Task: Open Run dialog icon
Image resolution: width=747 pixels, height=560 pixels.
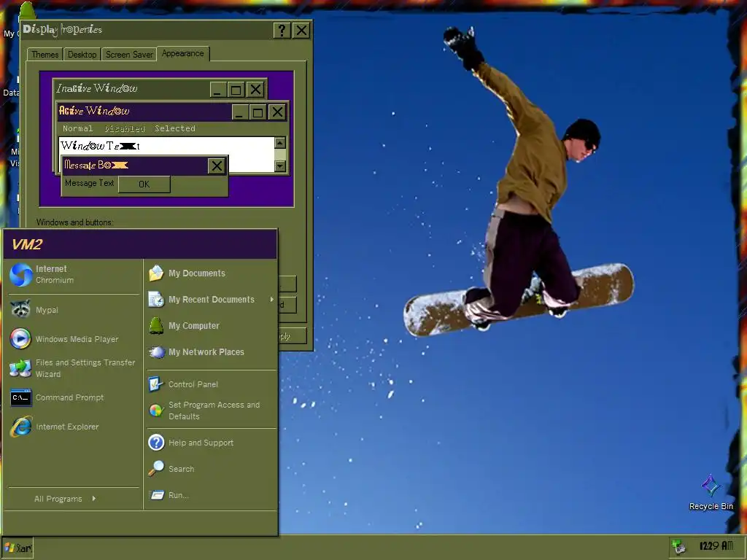Action: point(156,495)
